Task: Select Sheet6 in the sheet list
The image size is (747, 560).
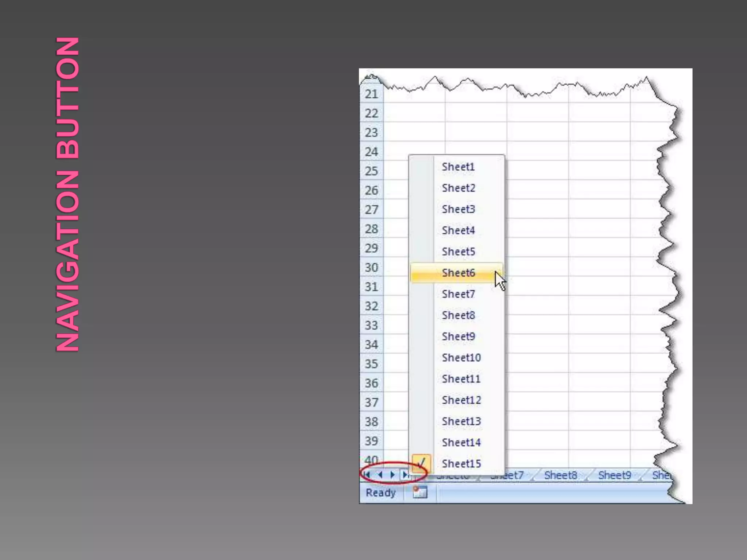Action: tap(458, 273)
